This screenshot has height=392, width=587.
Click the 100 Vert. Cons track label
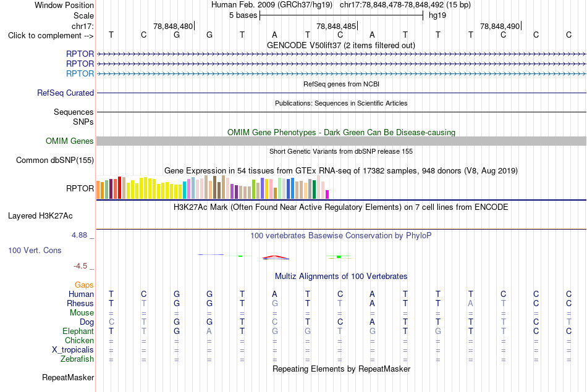35,250
